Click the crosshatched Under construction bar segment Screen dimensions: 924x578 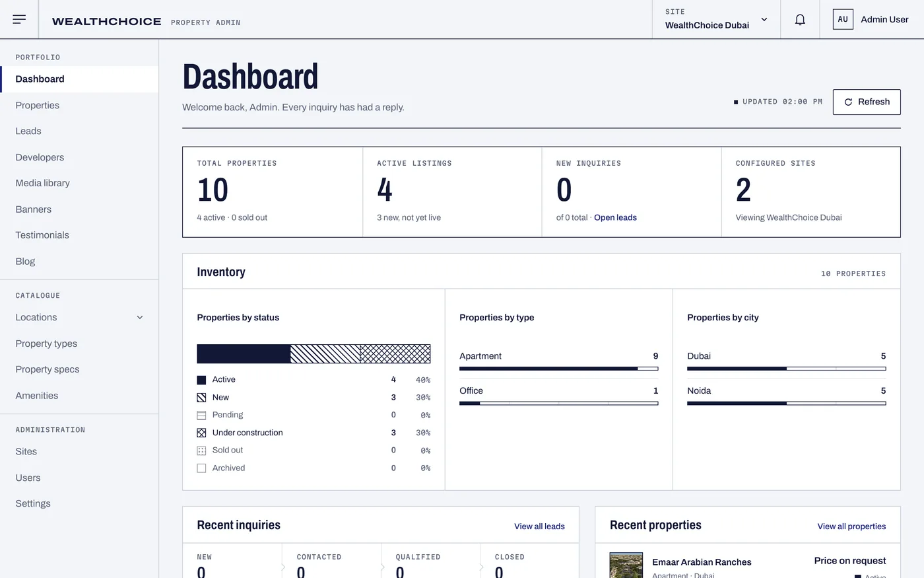click(395, 353)
